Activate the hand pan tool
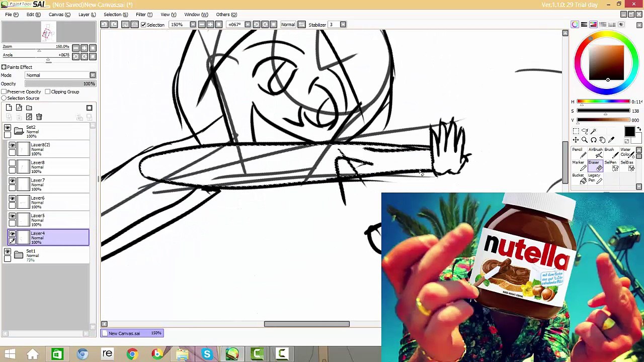Screen dimensions: 644x362 click(603, 140)
